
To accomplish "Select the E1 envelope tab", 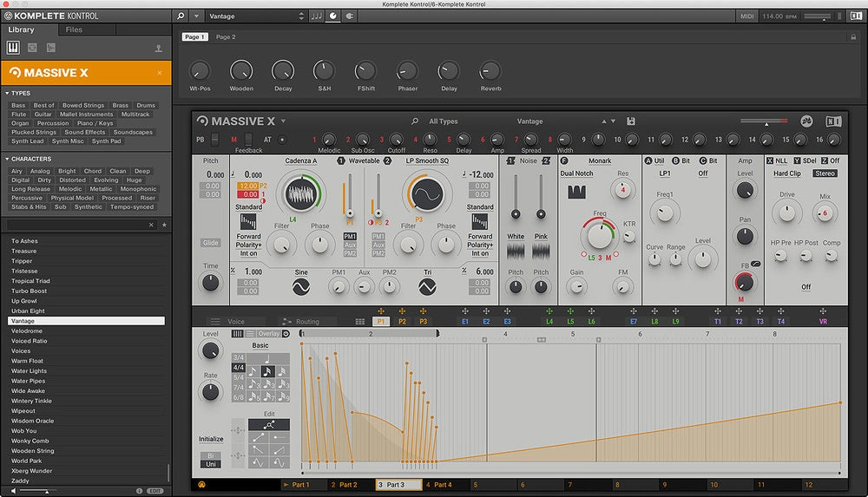I will pos(465,322).
